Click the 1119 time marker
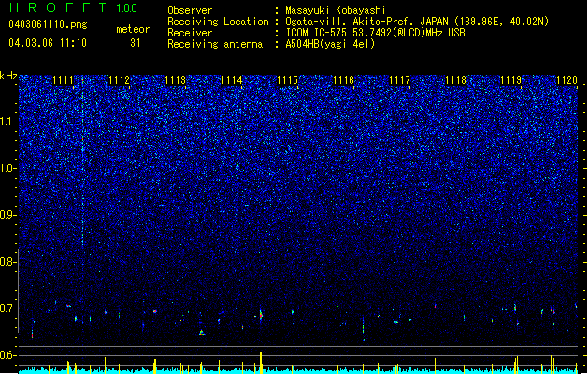588x374 pixels. tap(511, 80)
